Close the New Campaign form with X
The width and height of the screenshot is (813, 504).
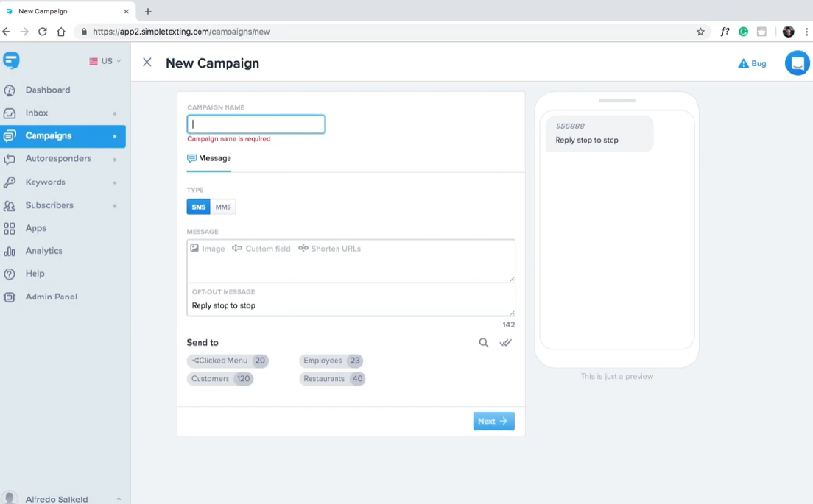coord(147,63)
